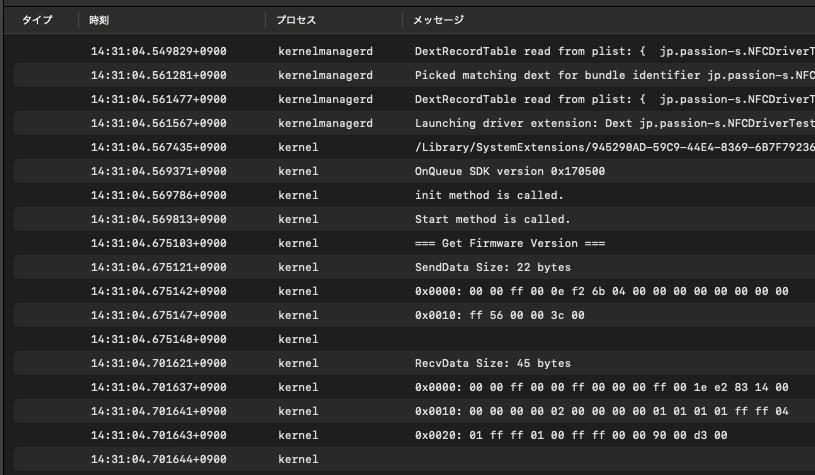Select the 'RecvData Size: 45 bytes' entry
This screenshot has width=815, height=475.
click(492, 363)
